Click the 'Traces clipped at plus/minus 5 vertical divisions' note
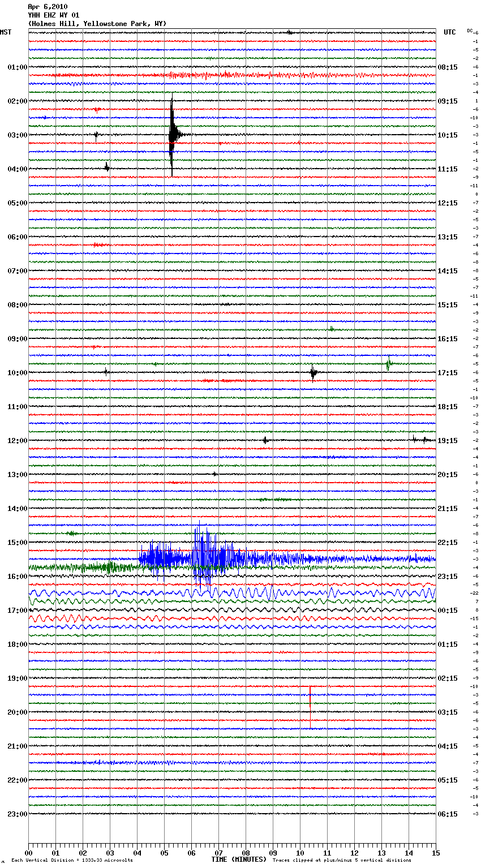The image size is (481, 868). tap(342, 860)
